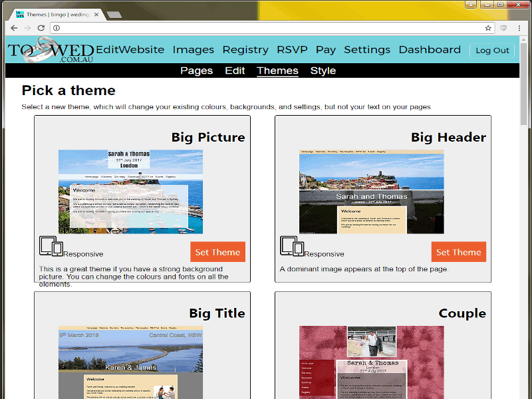Click the Log Out button
Screen dimensions: 532x399
pyautogui.click(x=492, y=51)
